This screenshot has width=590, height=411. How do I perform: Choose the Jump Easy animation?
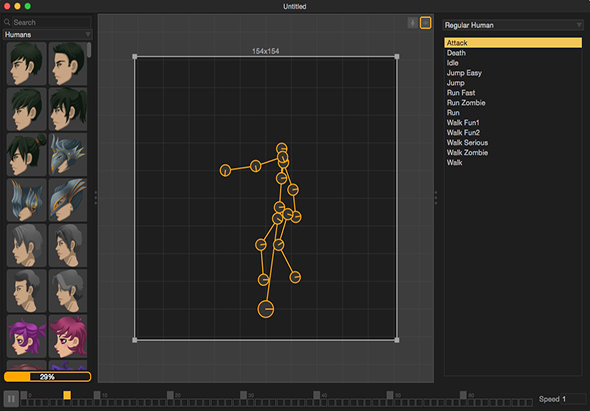tap(513, 73)
